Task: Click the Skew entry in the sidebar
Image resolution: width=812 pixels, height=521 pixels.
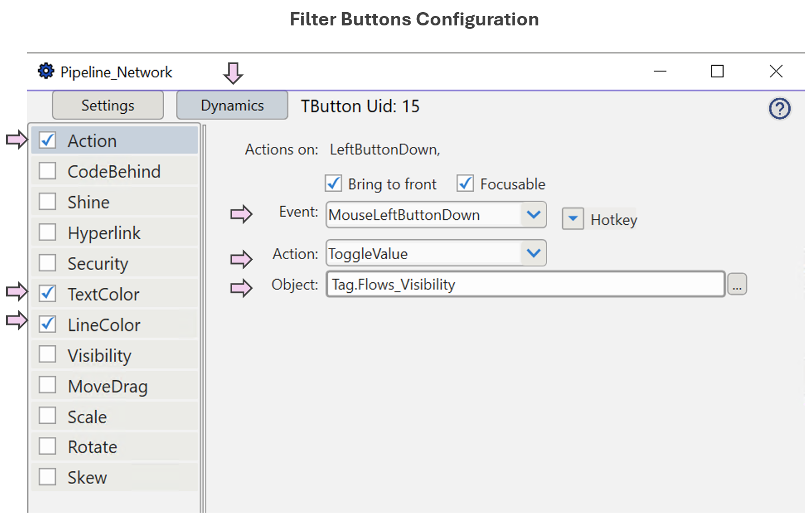Action: 86,477
